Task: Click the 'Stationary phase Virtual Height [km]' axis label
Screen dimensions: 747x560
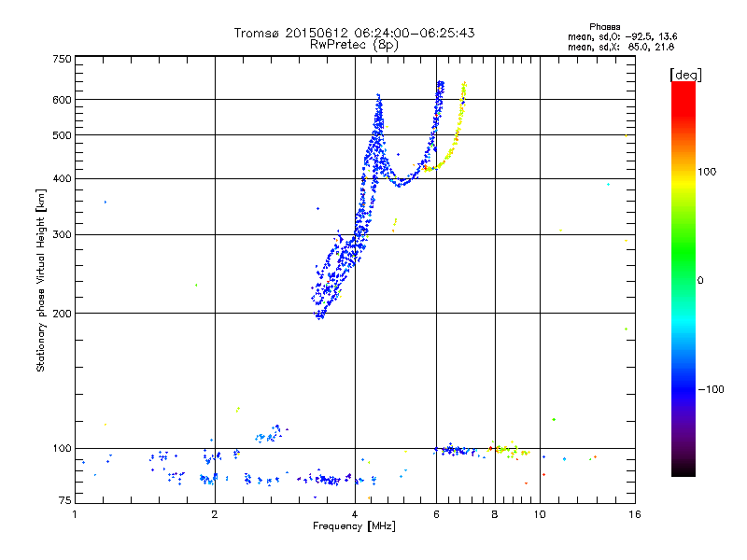Action: (41, 280)
